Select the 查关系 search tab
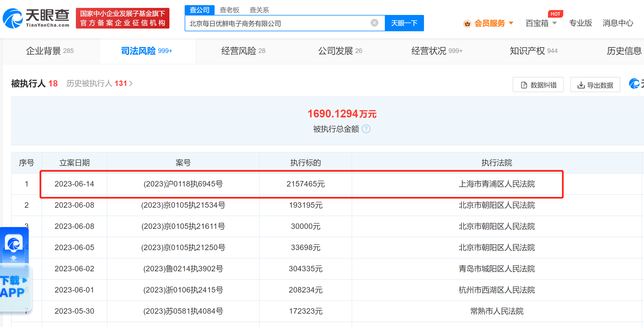Screen dimensions: 644x327 tap(259, 10)
